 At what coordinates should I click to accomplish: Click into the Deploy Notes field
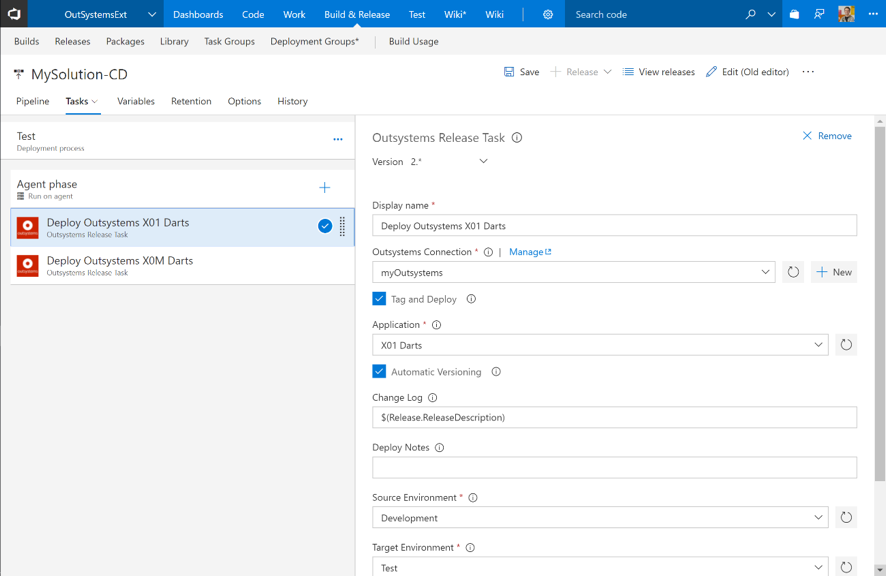(x=614, y=467)
